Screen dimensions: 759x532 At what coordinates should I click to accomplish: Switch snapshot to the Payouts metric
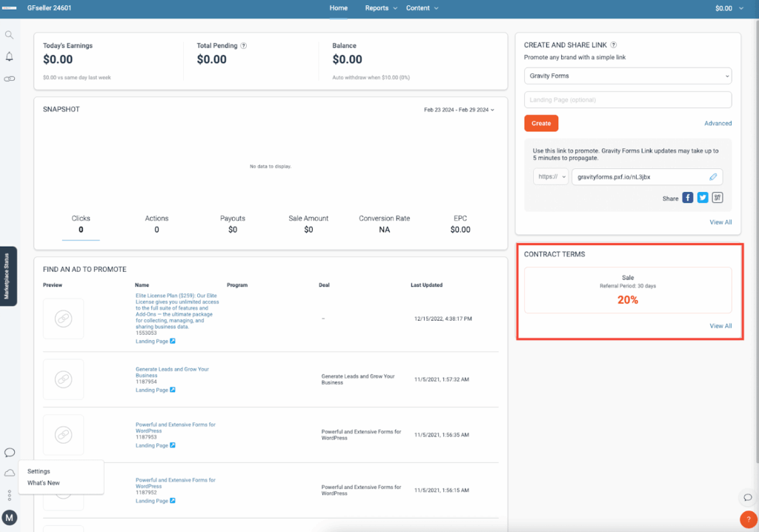coord(233,224)
